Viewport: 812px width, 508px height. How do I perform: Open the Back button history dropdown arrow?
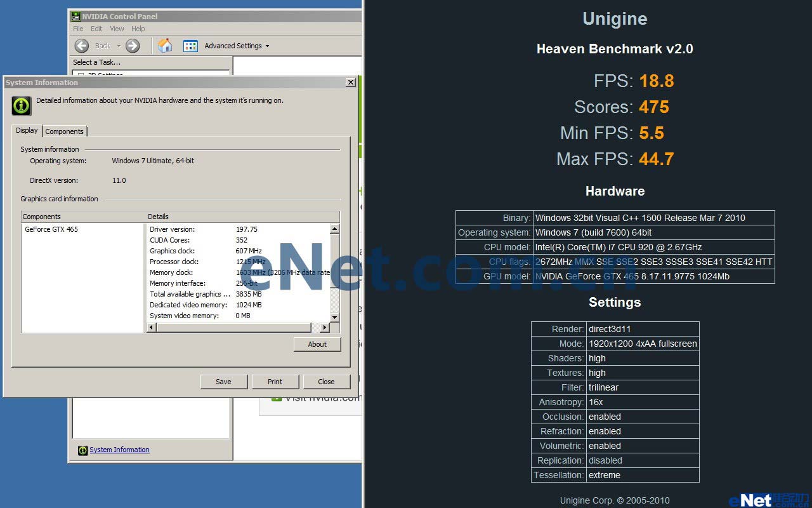119,46
